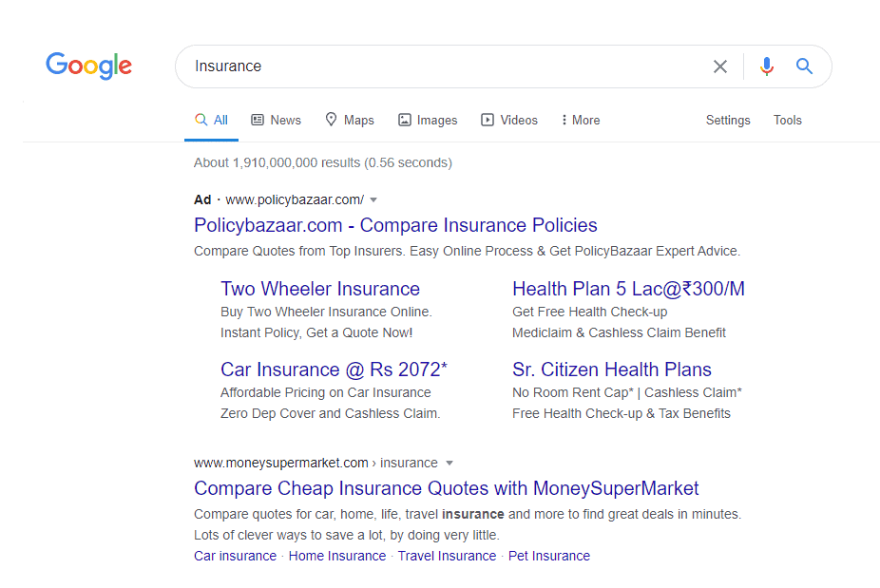
Task: Click the 'Compare Quotes from Top Insurers' ad description
Action: (467, 251)
